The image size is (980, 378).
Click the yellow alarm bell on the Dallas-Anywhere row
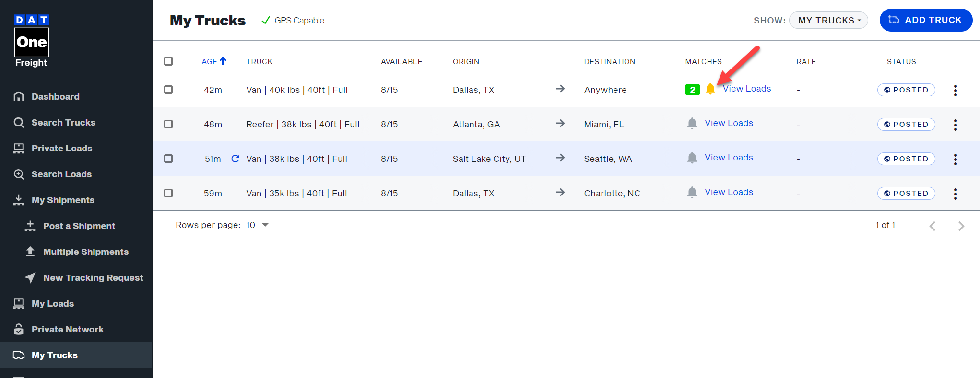point(710,89)
